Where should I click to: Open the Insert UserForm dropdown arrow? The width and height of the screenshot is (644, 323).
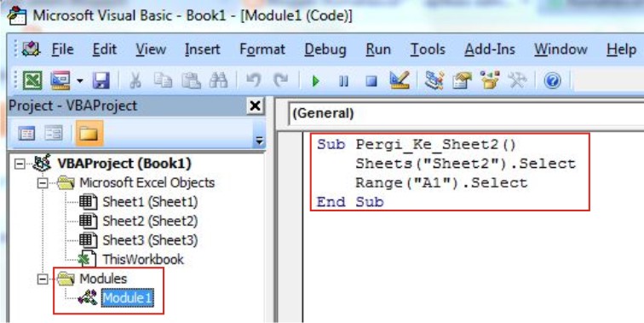coord(80,81)
